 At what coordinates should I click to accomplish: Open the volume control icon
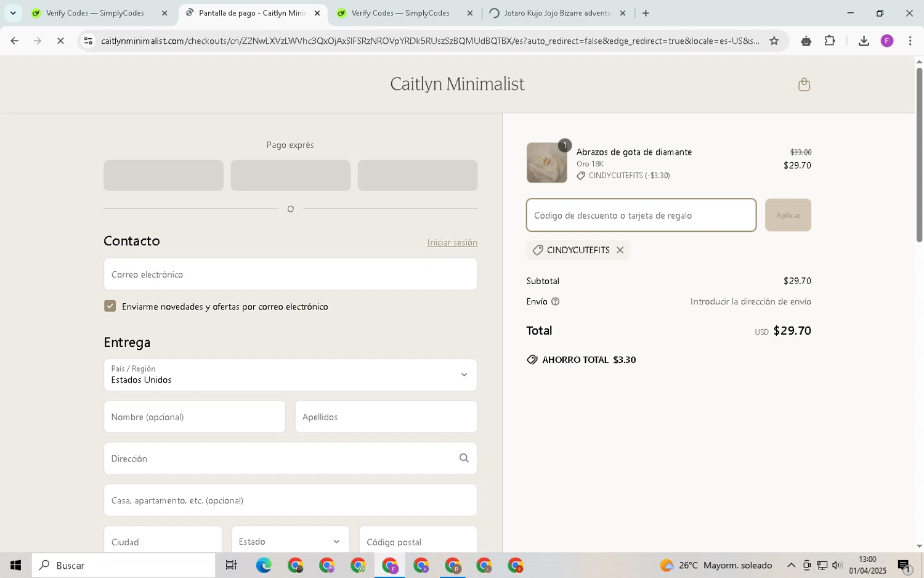[x=837, y=565]
